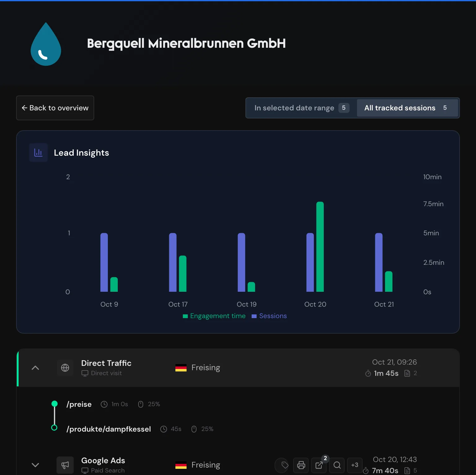This screenshot has width=476, height=475.
Task: Click the clock icon next to /produkte/dampfkessel
Action: [164, 429]
